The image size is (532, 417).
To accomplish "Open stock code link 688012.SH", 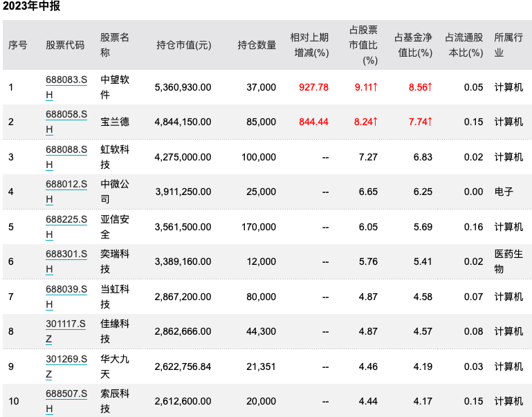I will (66, 192).
